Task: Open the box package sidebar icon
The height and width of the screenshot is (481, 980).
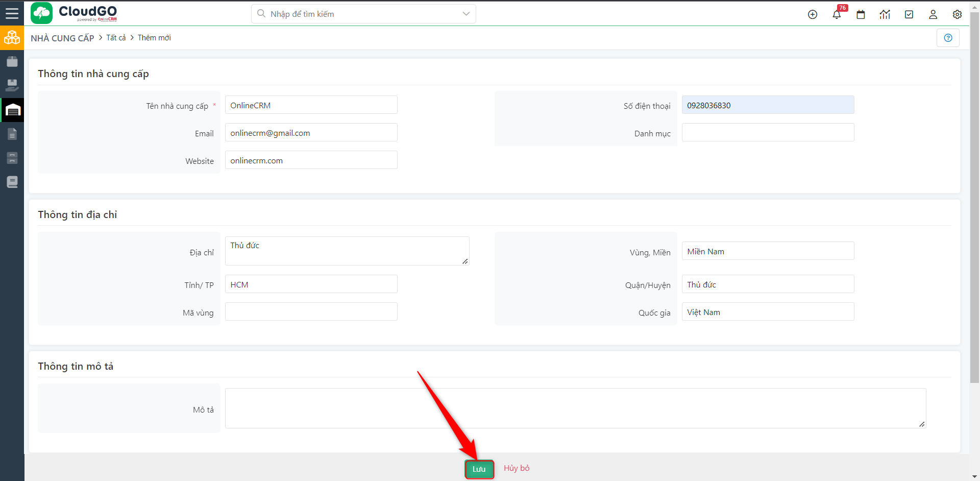Action: click(12, 62)
